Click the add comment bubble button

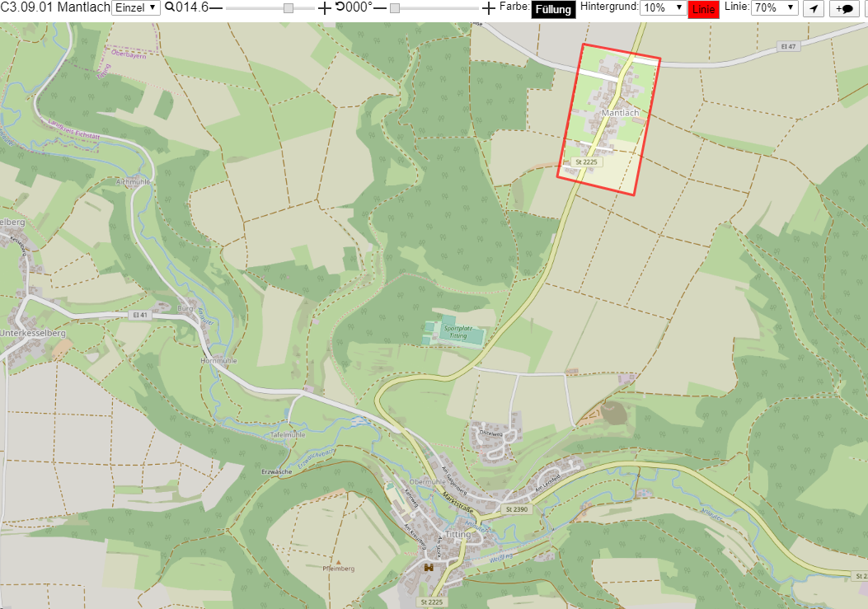click(x=844, y=8)
